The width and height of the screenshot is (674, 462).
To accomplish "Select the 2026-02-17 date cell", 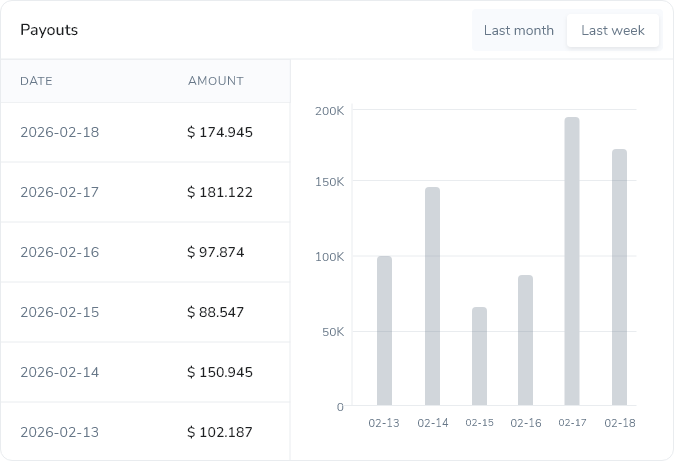I will point(60,192).
